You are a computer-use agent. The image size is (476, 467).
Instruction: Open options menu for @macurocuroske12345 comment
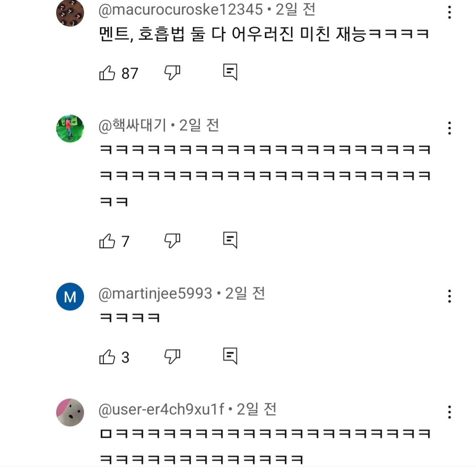(x=449, y=12)
